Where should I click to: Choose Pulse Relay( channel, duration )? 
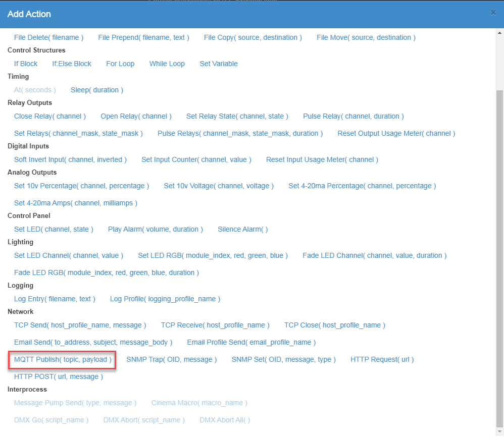[353, 116]
